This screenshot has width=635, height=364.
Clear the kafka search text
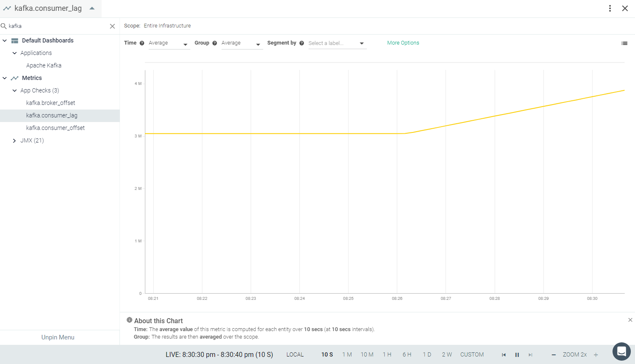(x=112, y=26)
